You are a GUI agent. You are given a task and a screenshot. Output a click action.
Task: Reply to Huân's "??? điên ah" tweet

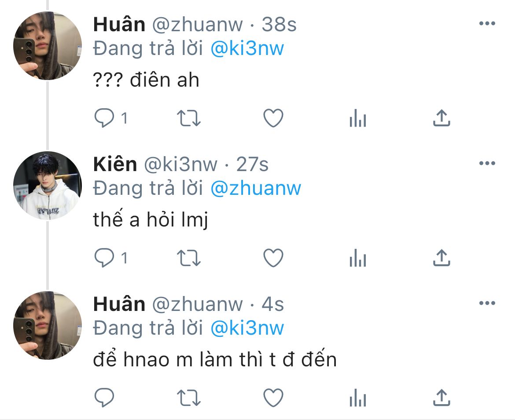pos(104,118)
